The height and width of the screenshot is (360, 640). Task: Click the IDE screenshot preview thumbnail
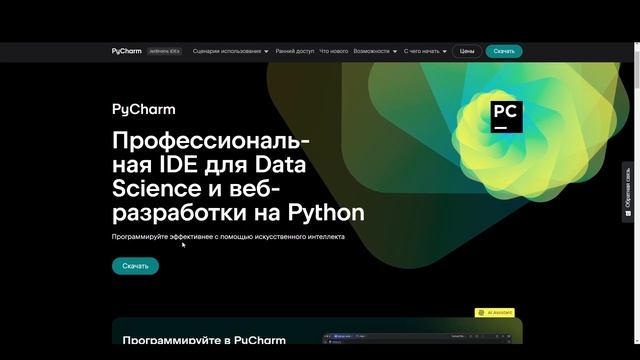click(x=416, y=339)
